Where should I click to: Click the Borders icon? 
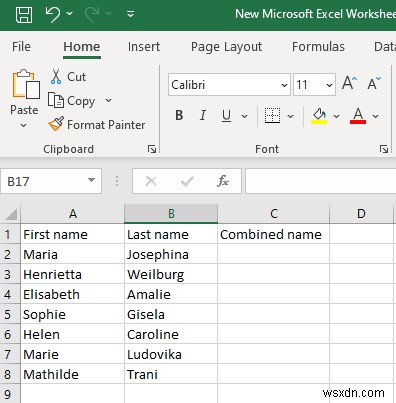click(x=272, y=116)
